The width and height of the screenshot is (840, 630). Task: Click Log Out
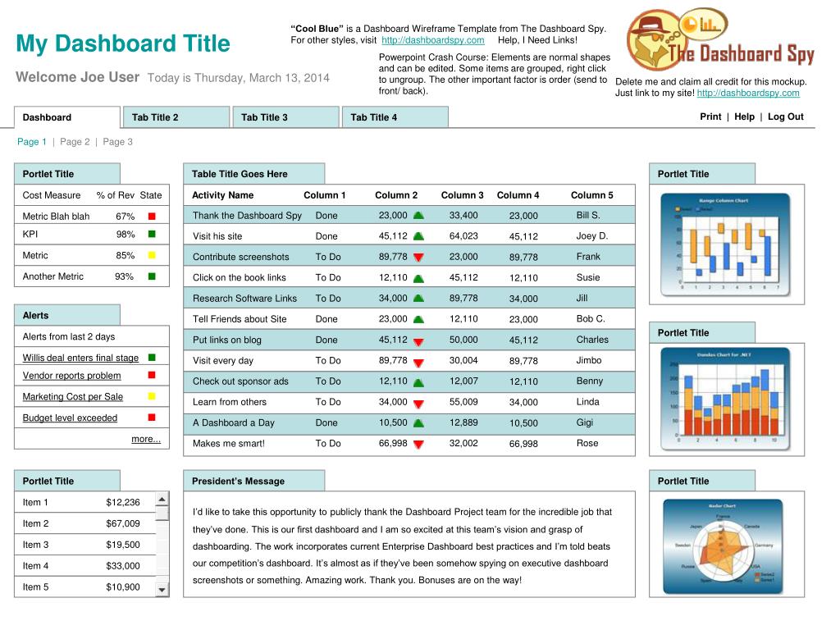(785, 116)
